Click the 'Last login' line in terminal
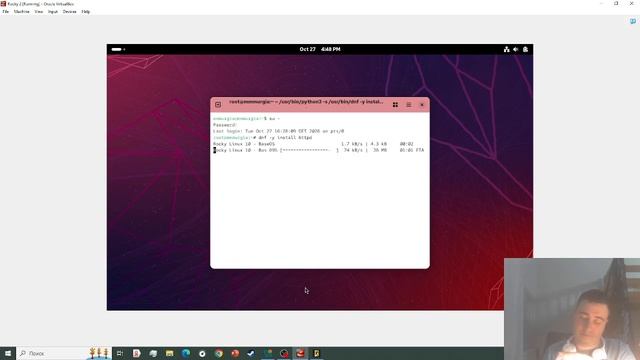 pos(278,131)
